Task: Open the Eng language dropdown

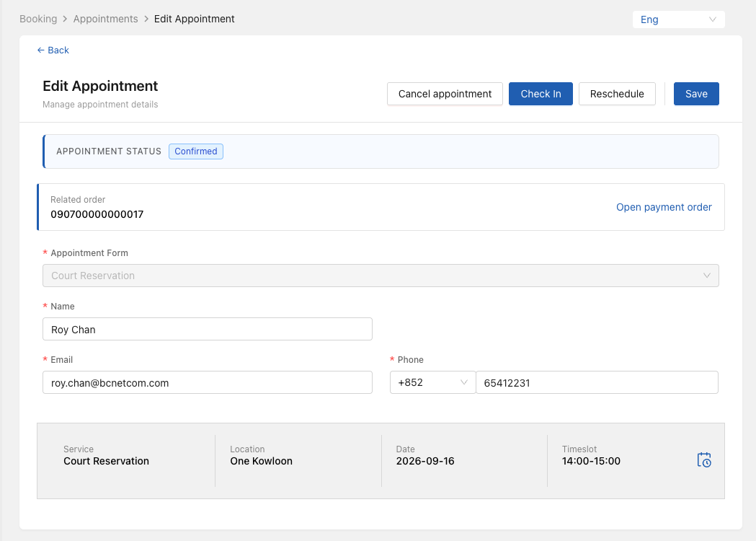Action: tap(678, 19)
